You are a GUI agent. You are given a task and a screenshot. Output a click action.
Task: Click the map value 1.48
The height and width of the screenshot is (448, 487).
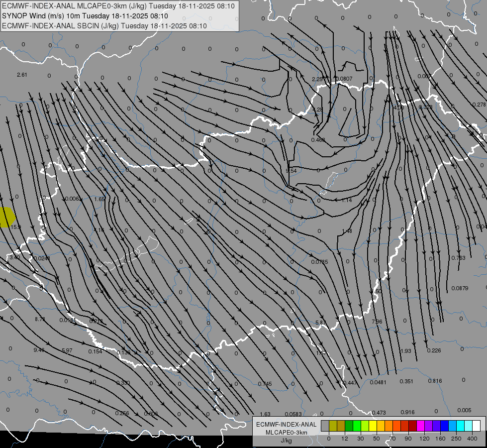pos(347,231)
